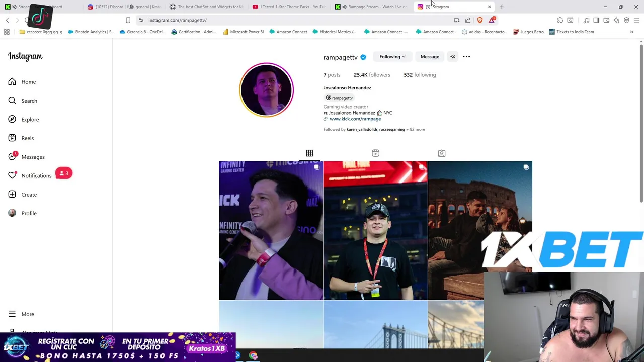Switch to the Reels tab on profile
644x362 pixels.
tap(375, 153)
